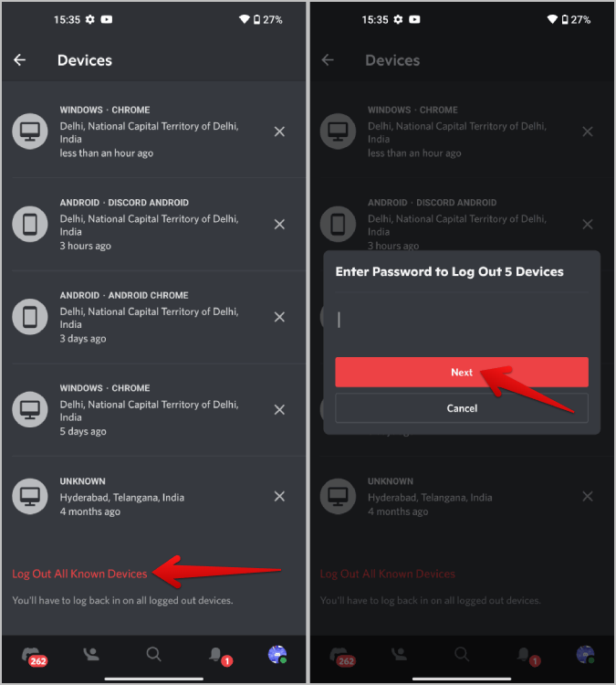Remove Windows Chrome device active under an hour ago, left screen

point(279,132)
